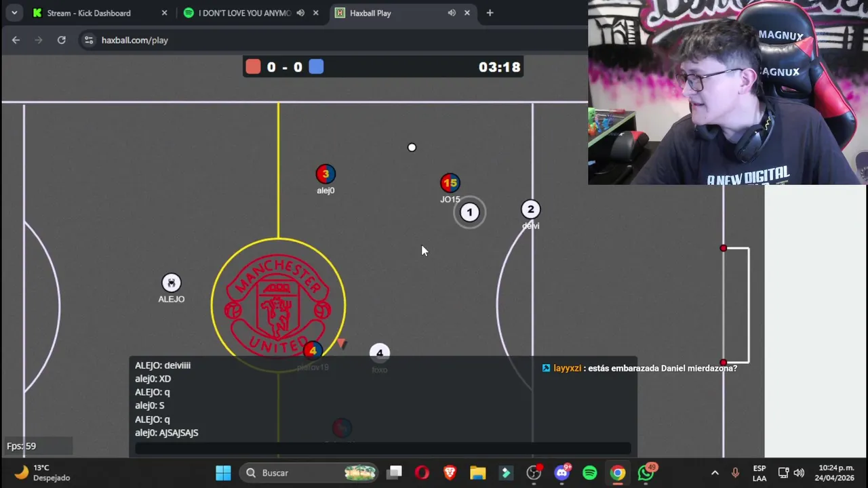Mute the Spotify tab audio icon
Screen dimensions: 868x488
pyautogui.click(x=300, y=13)
